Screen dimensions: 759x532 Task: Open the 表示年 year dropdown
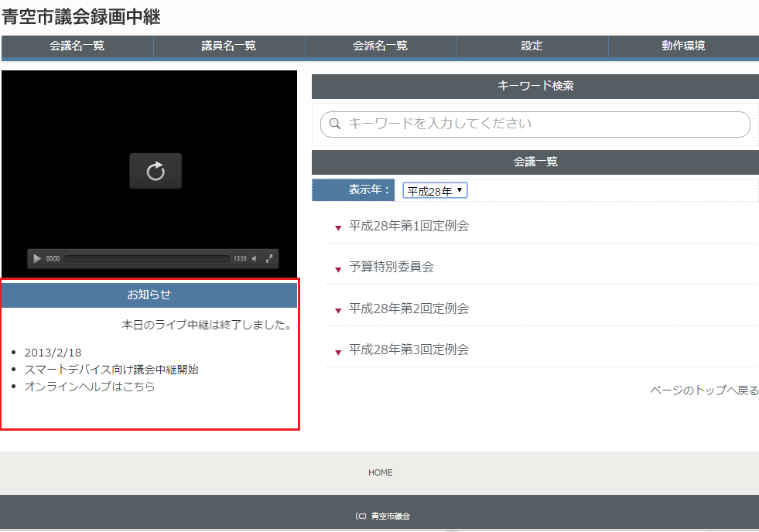[434, 189]
